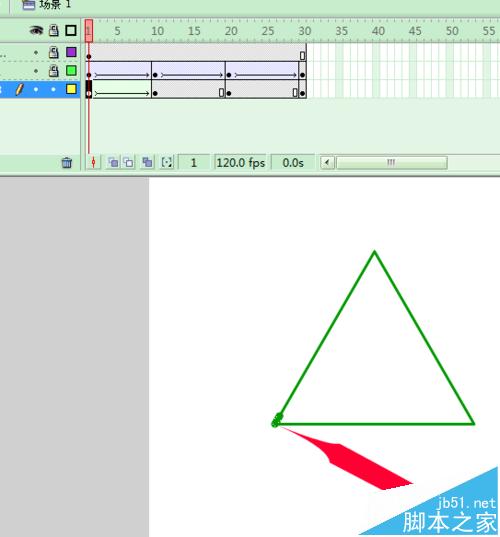Click the green layer outline color swatch
500x537 pixels.
[71, 71]
